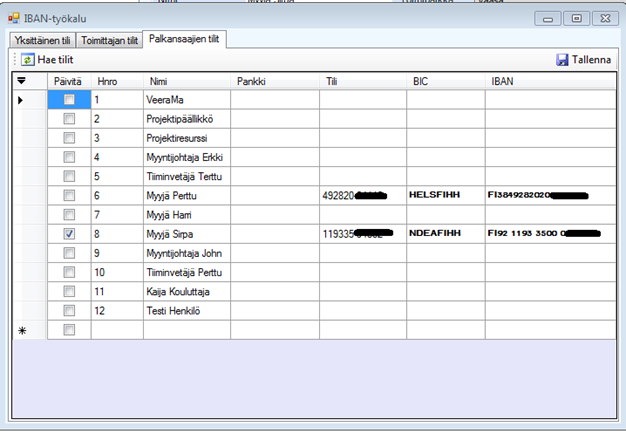Check the Päivitä checkbox for Myyjä Perttu
This screenshot has height=431, width=626.
click(69, 195)
